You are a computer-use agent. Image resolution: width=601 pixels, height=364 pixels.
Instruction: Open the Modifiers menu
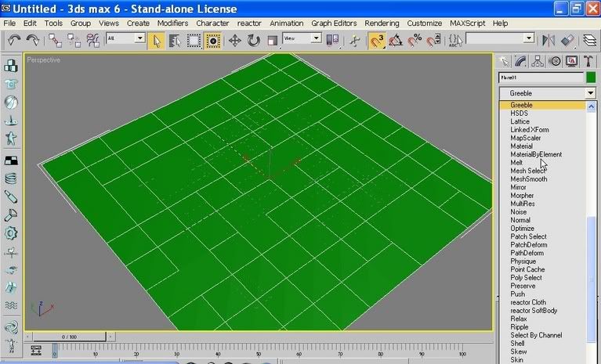[x=172, y=23]
